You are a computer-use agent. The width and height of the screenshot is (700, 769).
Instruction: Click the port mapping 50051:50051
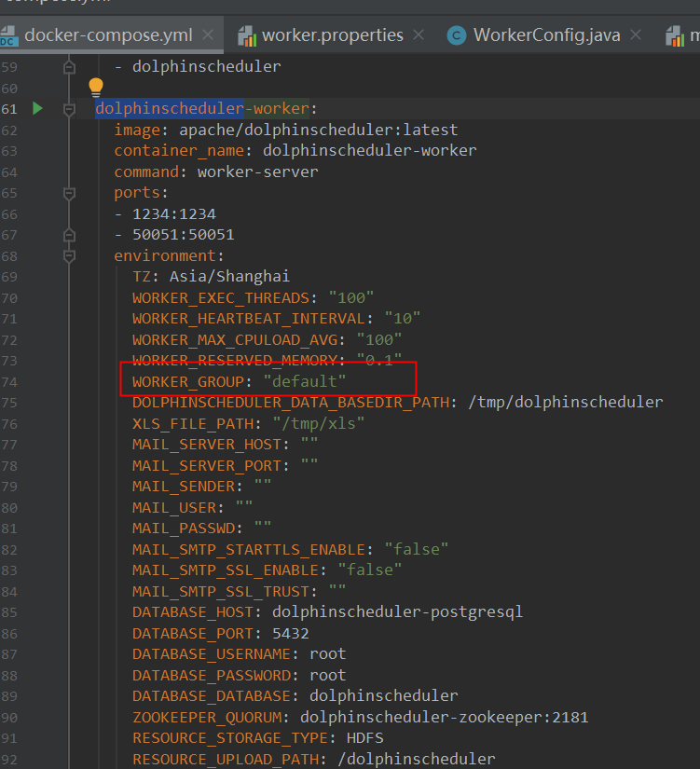(x=184, y=235)
